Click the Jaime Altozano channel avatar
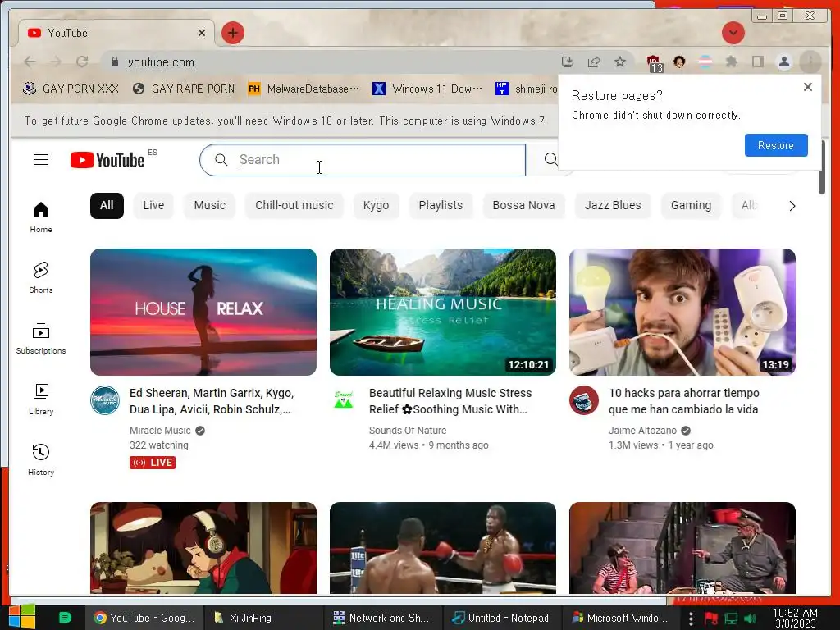Image resolution: width=840 pixels, height=630 pixels. 584,400
